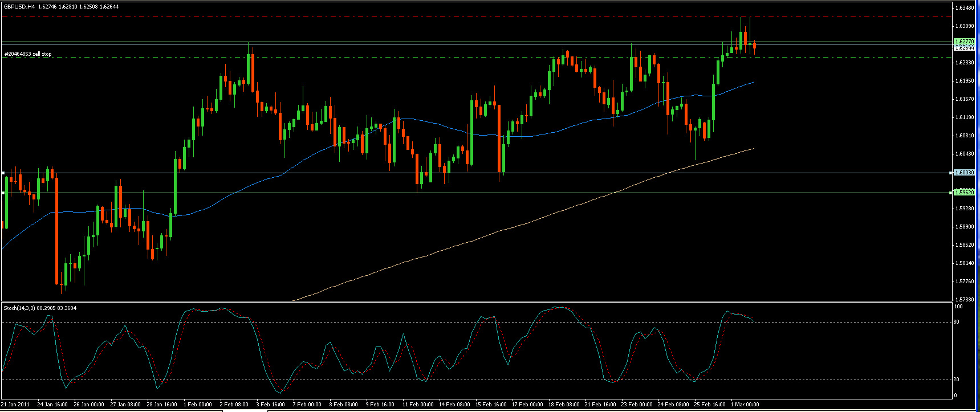Click the 1 Feb 00:00 time label
Viewport: 980px width, 412px height.
coord(198,405)
